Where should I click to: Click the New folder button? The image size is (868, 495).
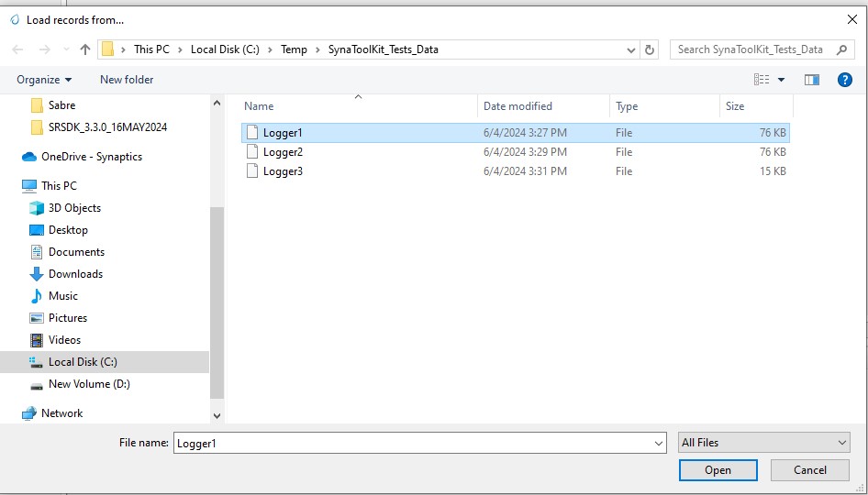tap(127, 80)
